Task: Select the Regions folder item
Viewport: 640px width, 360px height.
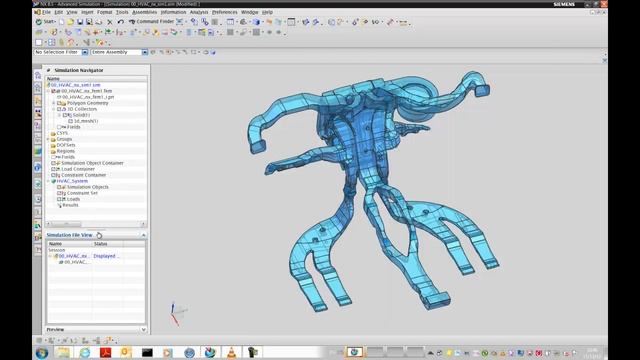Action: [65, 151]
